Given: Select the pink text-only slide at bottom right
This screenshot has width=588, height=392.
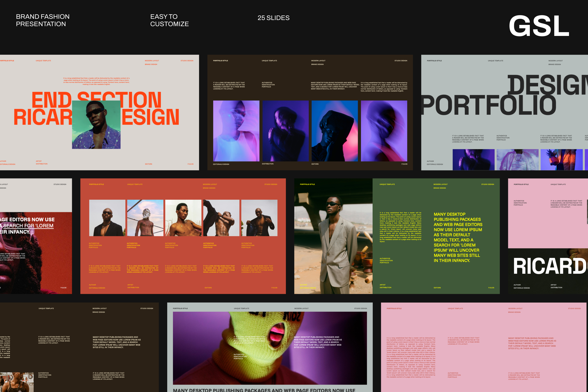Looking at the screenshot, I should [483, 325].
